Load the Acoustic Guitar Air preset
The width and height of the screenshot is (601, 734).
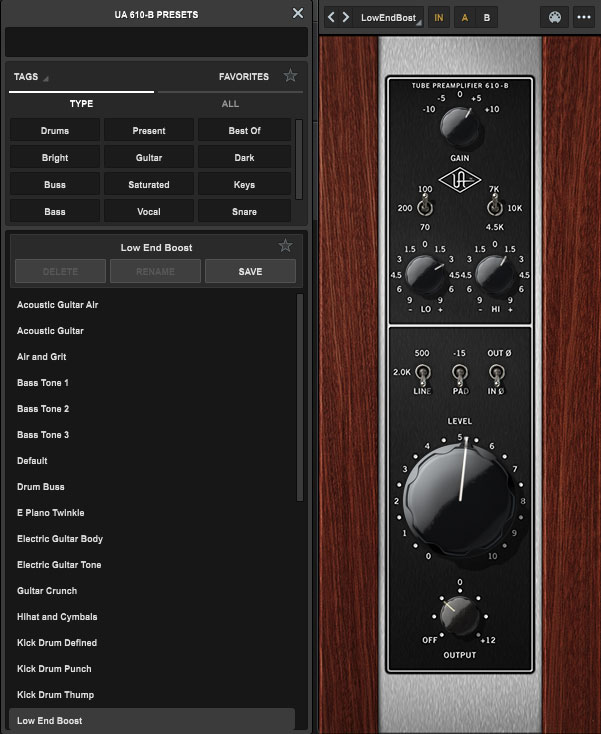point(152,305)
